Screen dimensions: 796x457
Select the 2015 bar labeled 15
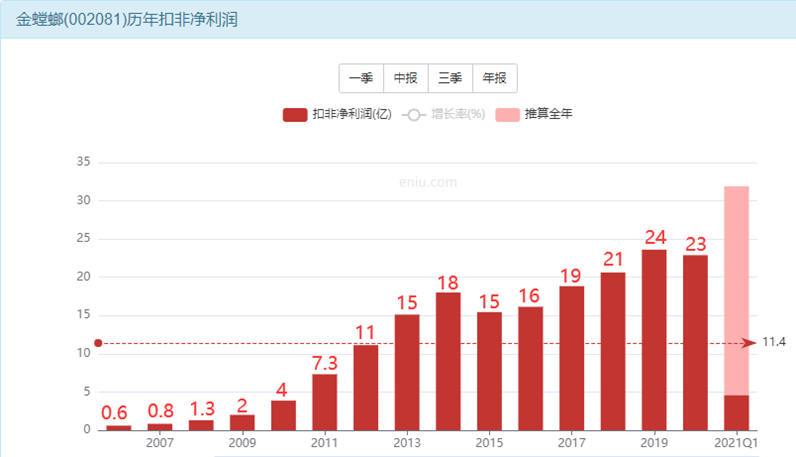(x=489, y=371)
